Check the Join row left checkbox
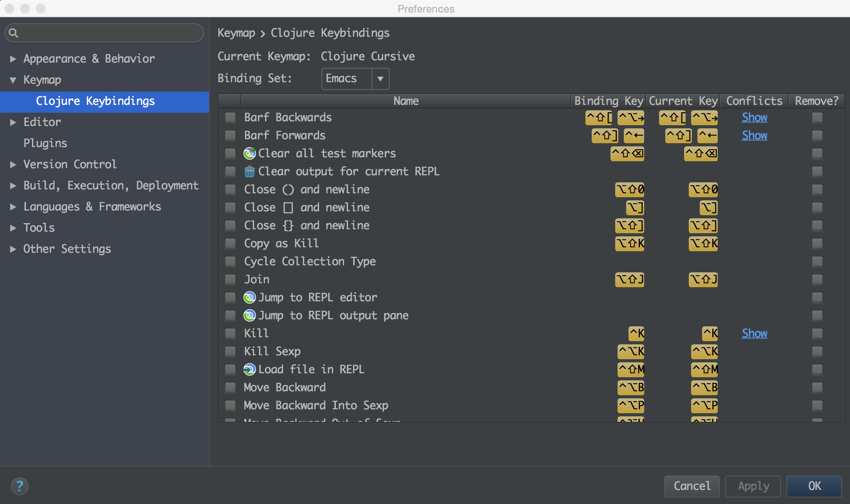This screenshot has height=504, width=850. click(231, 279)
